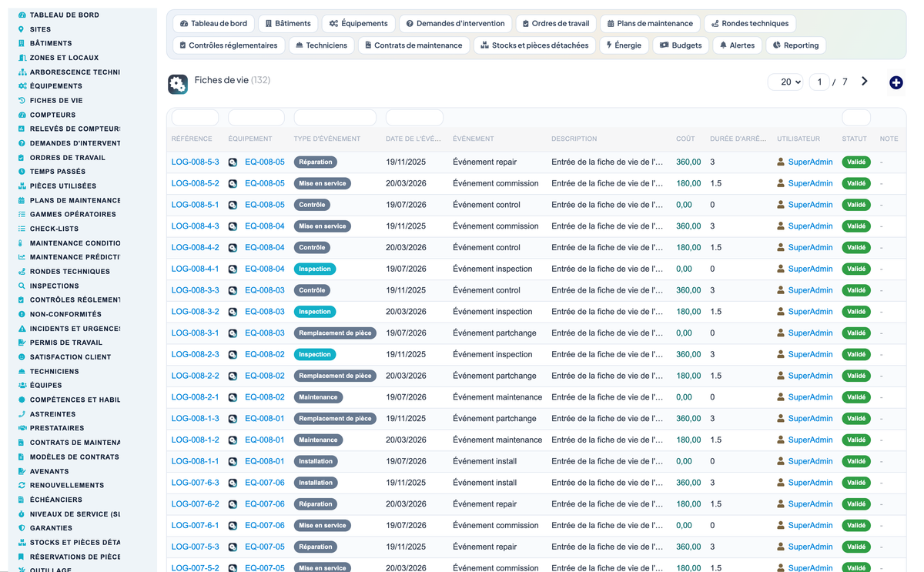Screen dimensions: 924x572
Task: Open Permis de travail in sidebar
Action: (x=66, y=343)
